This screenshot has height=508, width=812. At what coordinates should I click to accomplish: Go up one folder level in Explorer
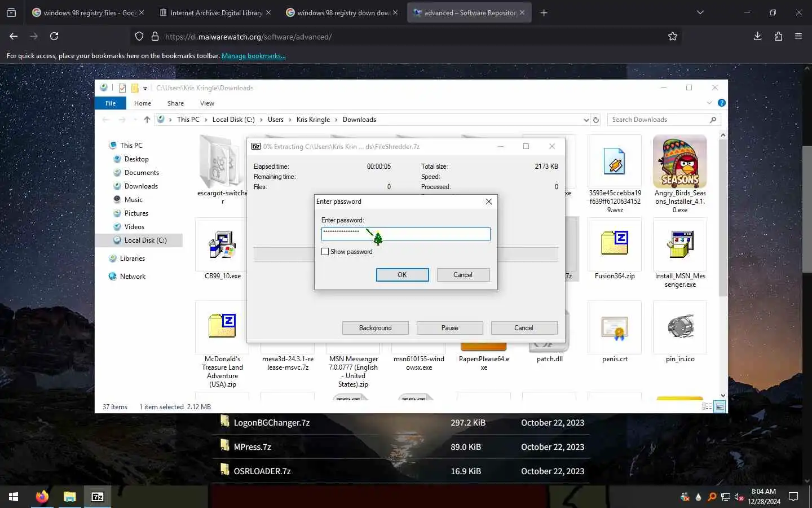pyautogui.click(x=147, y=120)
